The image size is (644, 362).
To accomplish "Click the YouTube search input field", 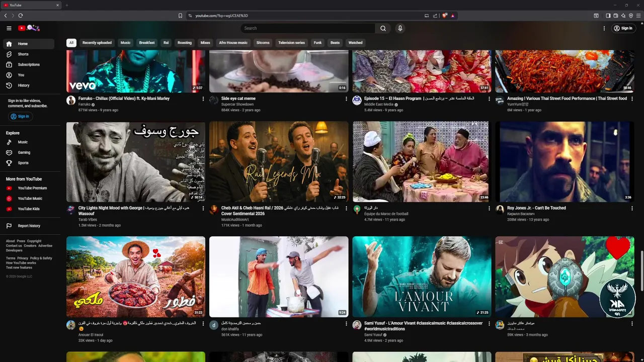I will coord(308,28).
